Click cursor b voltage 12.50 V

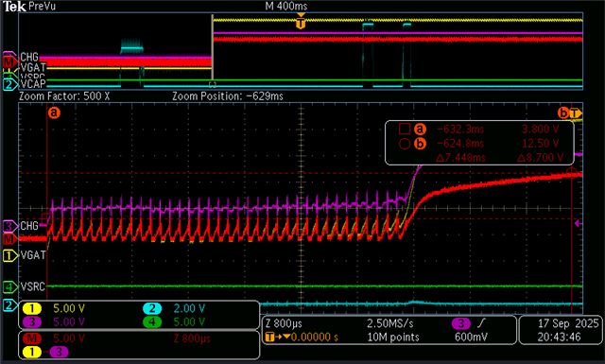coord(541,144)
